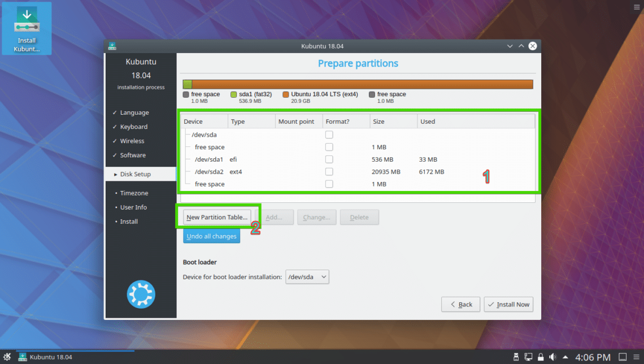Click the Add... button
The width and height of the screenshot is (644, 364).
click(274, 218)
